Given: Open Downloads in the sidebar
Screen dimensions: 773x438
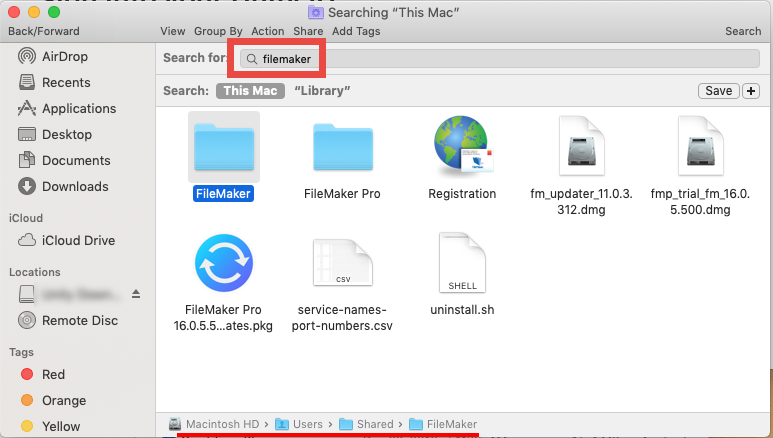Looking at the screenshot, I should [x=63, y=186].
